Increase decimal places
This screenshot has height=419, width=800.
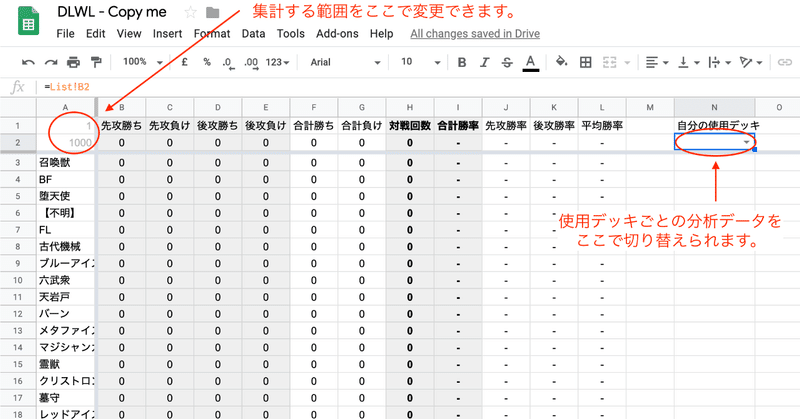click(x=251, y=63)
